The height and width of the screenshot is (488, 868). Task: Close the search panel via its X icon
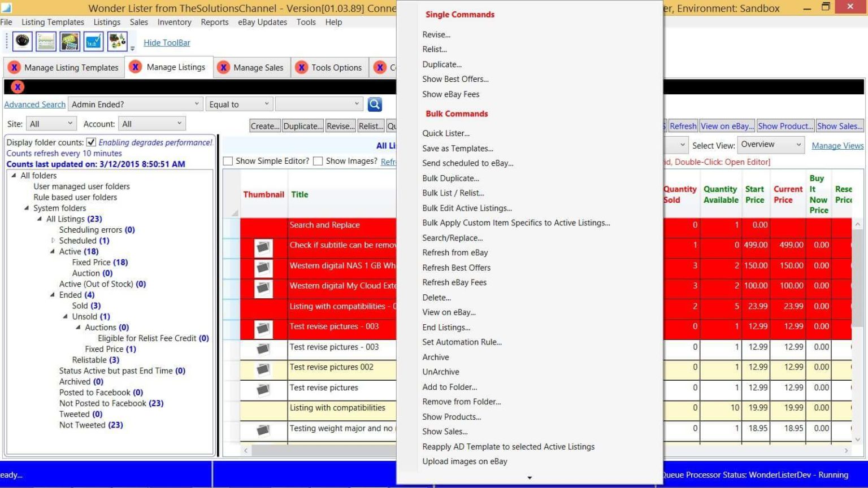(x=18, y=87)
